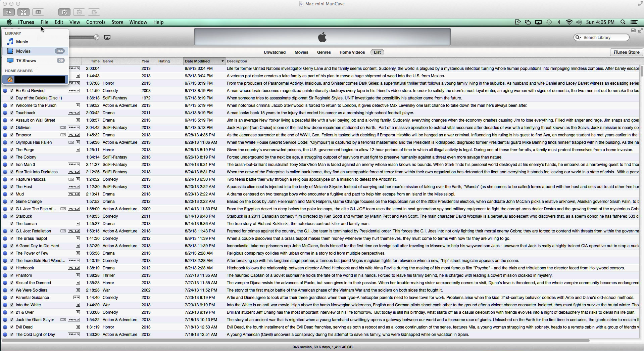
Task: Click the Bluetooth menu bar icon
Action: 559,22
